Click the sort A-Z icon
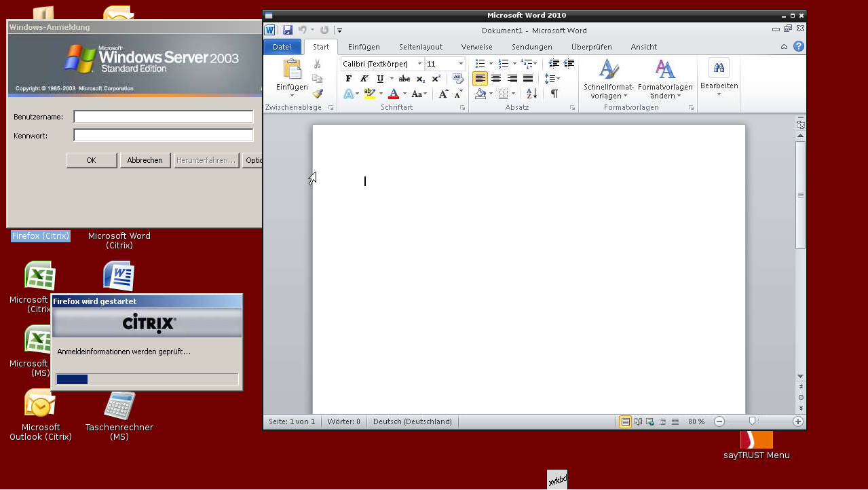This screenshot has height=490, width=868. [531, 94]
